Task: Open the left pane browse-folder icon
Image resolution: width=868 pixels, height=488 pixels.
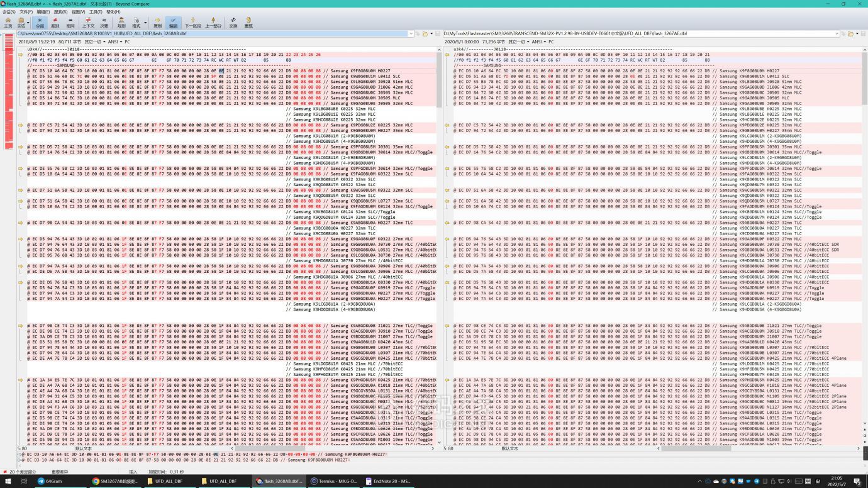Action: pos(426,33)
